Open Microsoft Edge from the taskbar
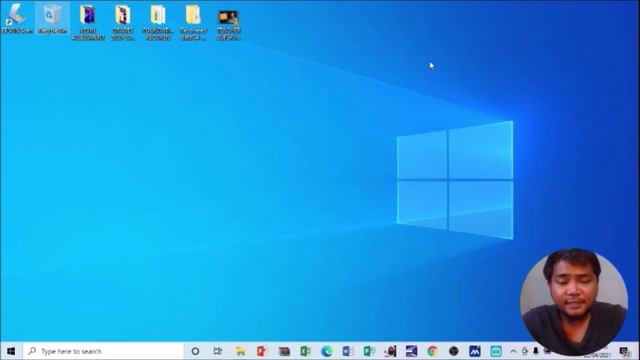Image resolution: width=640 pixels, height=360 pixels. click(327, 351)
